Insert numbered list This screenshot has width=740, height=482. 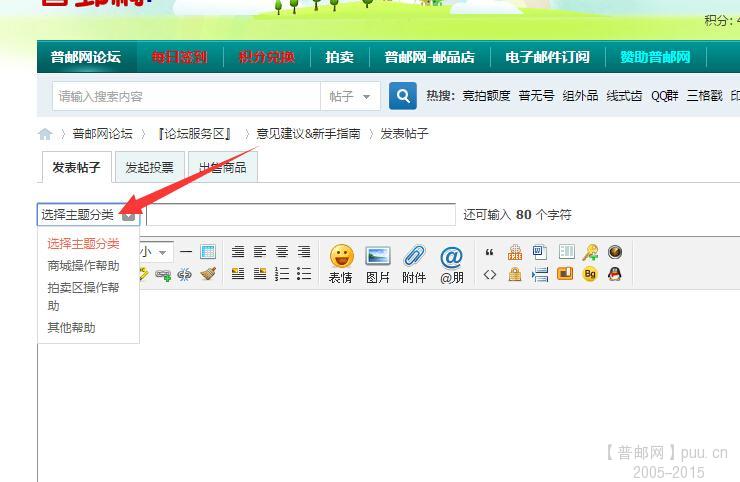pos(282,274)
